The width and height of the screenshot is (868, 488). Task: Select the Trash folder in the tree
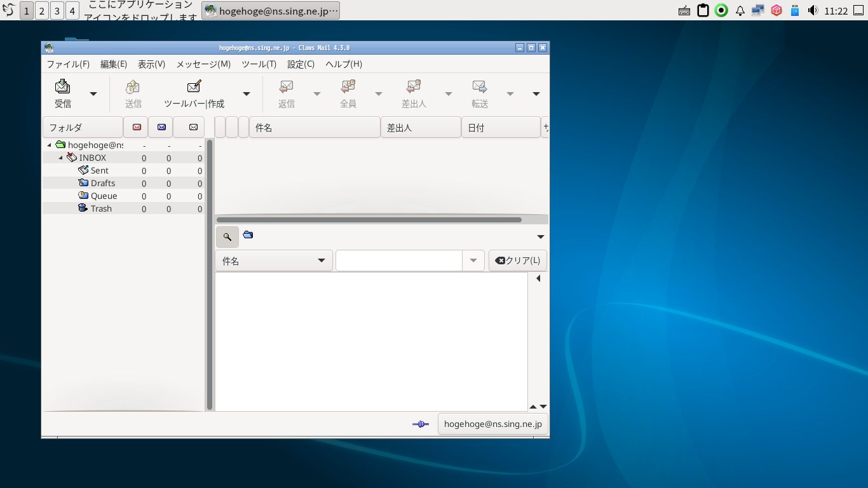click(100, 208)
